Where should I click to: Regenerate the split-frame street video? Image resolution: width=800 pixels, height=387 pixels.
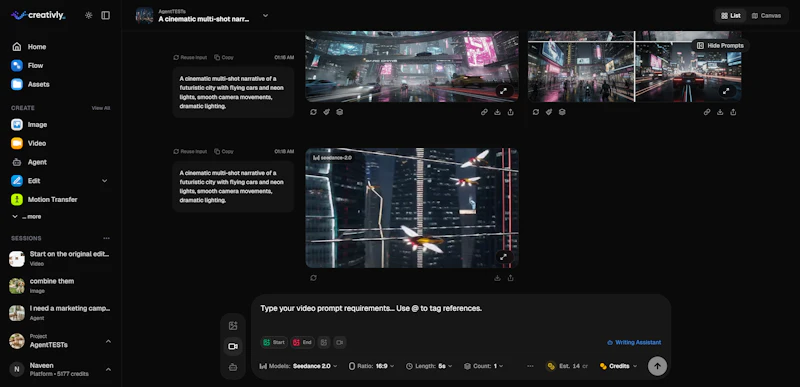[536, 112]
